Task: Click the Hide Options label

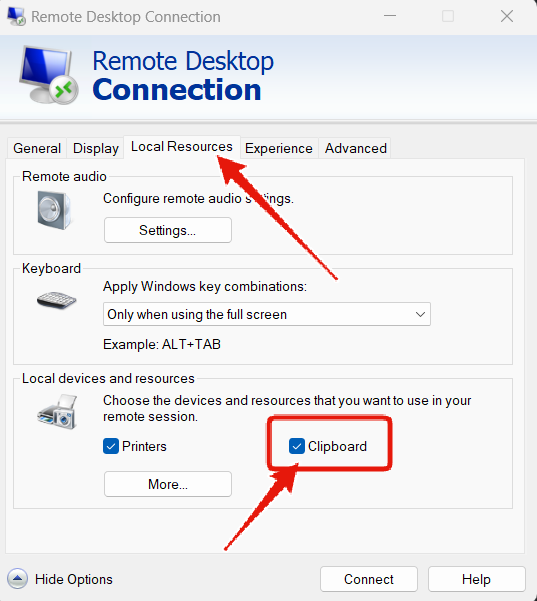Action: [74, 579]
